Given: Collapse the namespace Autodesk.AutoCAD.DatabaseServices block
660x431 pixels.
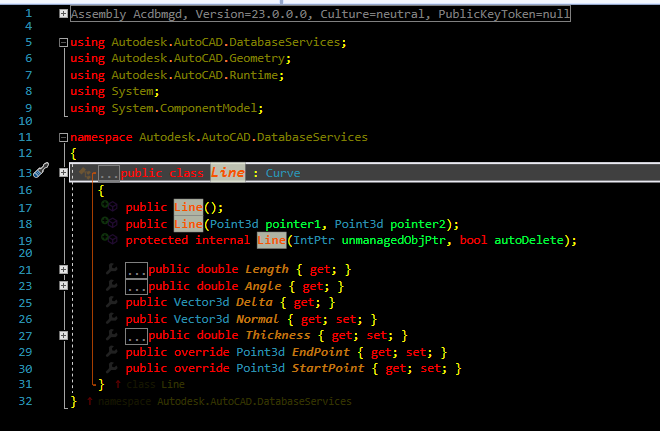Looking at the screenshot, I should pos(64,137).
